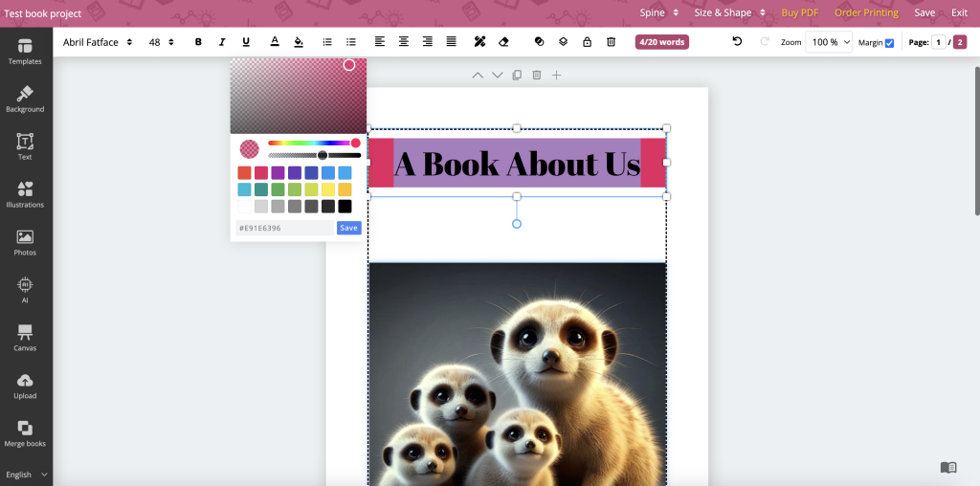
Task: Justify text alignment
Action: tap(452, 42)
